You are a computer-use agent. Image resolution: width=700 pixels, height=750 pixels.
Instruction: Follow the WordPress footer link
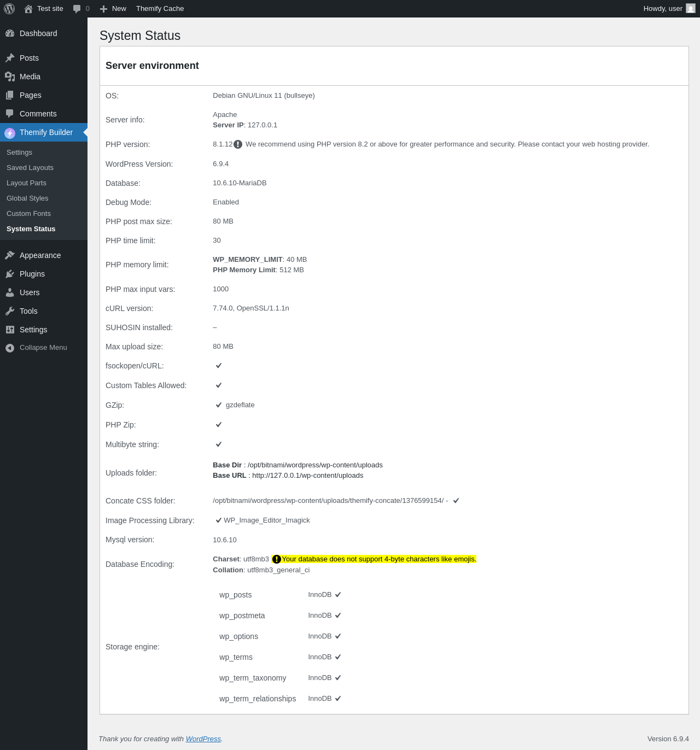203,739
